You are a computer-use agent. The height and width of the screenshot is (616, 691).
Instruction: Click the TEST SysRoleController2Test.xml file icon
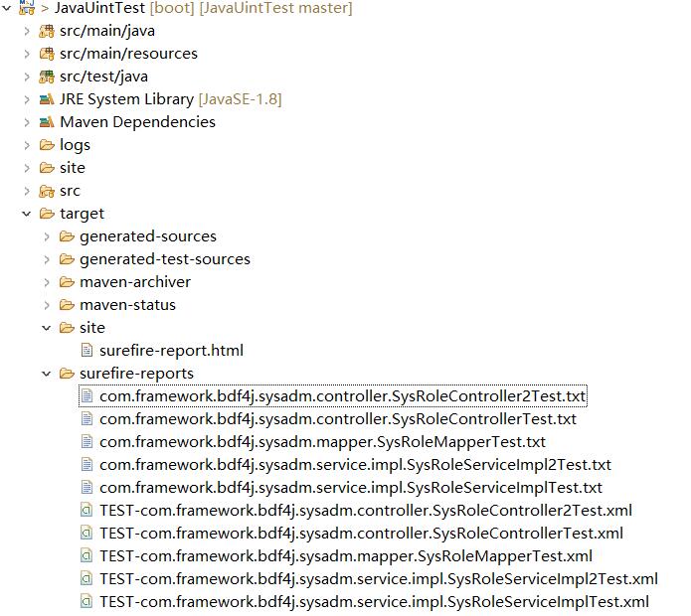click(x=86, y=511)
